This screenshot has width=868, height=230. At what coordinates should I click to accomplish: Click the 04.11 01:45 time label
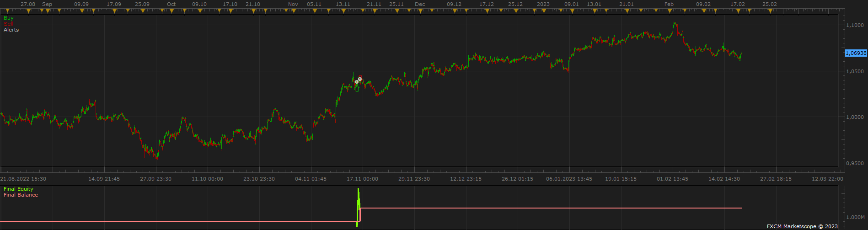pyautogui.click(x=311, y=179)
